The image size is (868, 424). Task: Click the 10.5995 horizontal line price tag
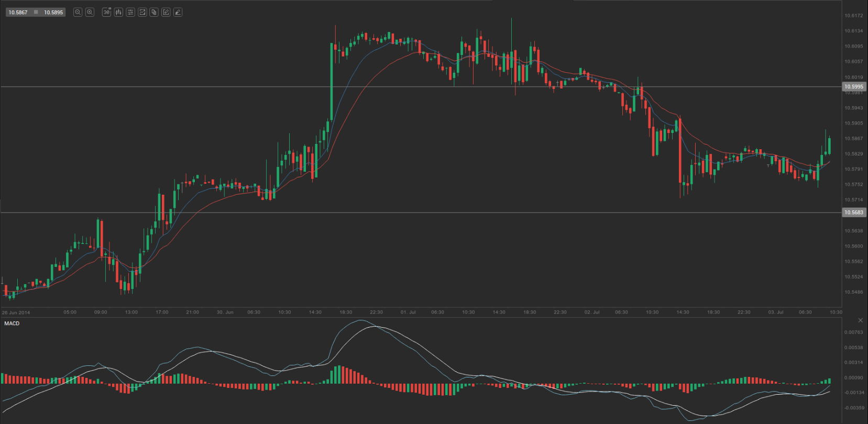[853, 87]
